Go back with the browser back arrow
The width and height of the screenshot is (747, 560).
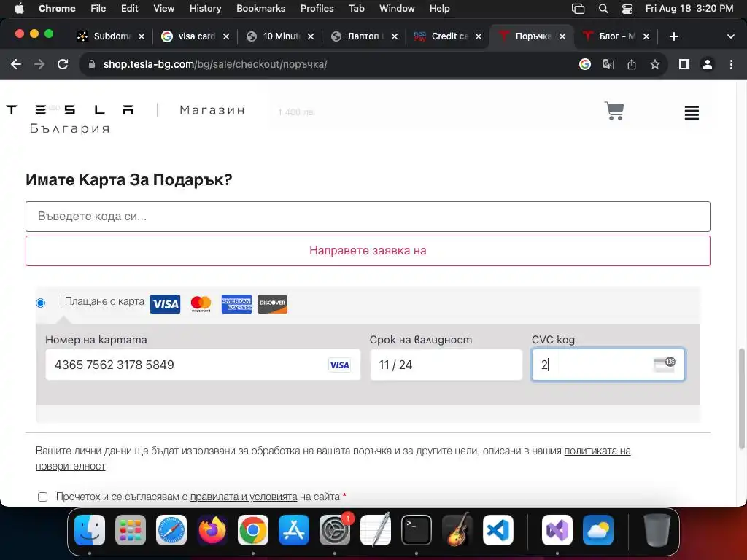coord(16,64)
